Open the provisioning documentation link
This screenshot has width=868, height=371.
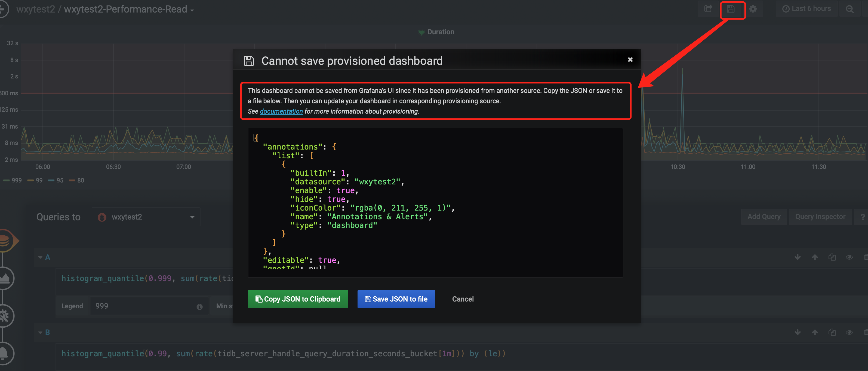tap(281, 111)
